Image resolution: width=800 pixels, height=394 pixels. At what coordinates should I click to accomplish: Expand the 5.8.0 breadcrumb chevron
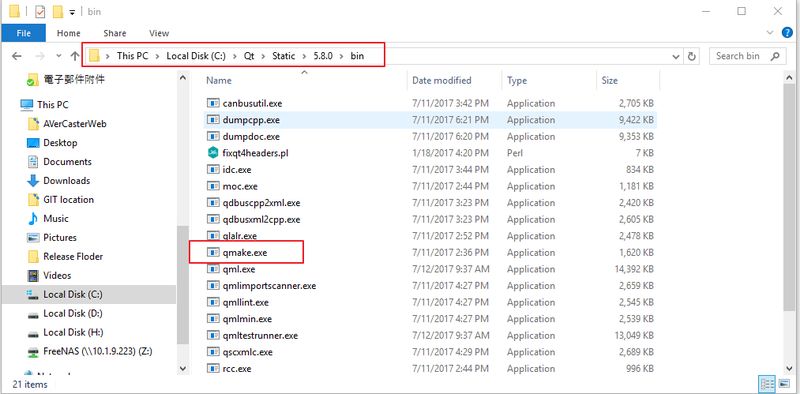342,56
